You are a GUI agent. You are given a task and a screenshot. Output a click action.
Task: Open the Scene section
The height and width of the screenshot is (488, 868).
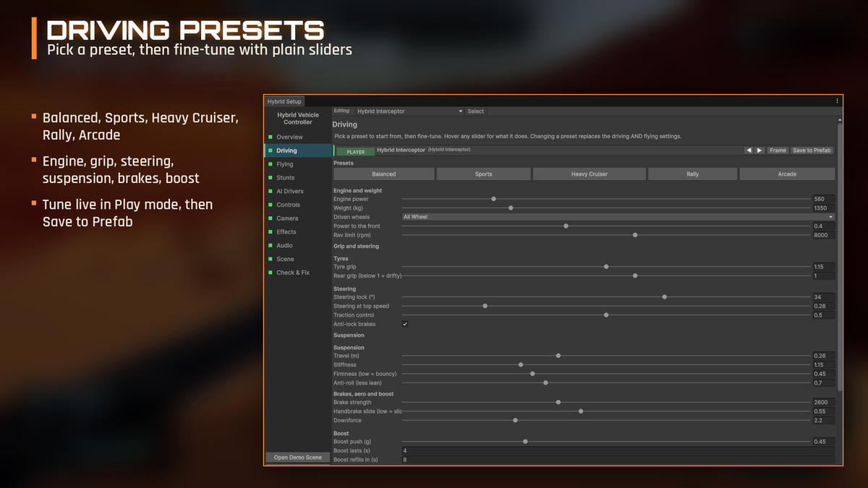[x=297, y=259]
